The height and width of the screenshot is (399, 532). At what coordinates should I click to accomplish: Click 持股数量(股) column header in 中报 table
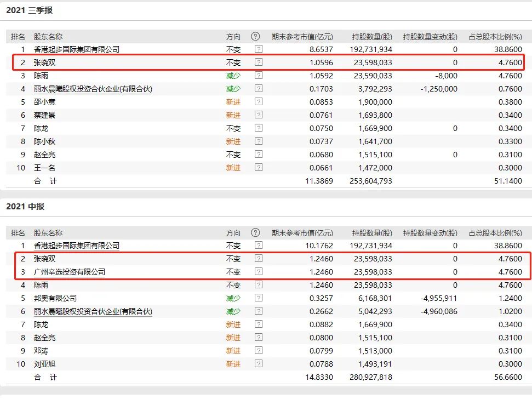pyautogui.click(x=372, y=233)
